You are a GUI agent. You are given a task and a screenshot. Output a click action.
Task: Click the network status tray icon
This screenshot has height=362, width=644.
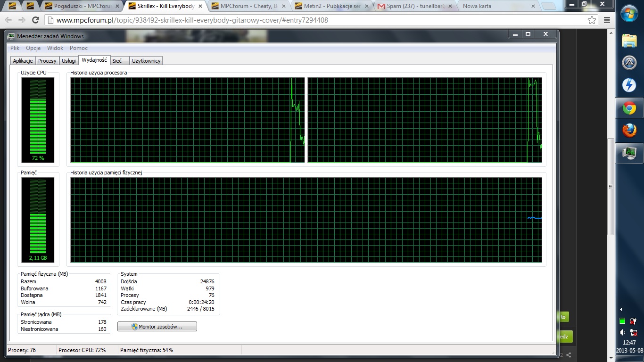tap(634, 332)
